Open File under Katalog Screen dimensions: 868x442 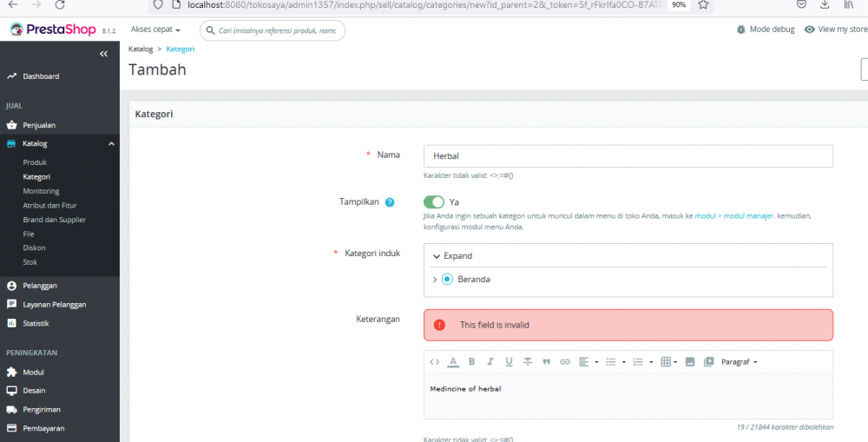[29, 234]
